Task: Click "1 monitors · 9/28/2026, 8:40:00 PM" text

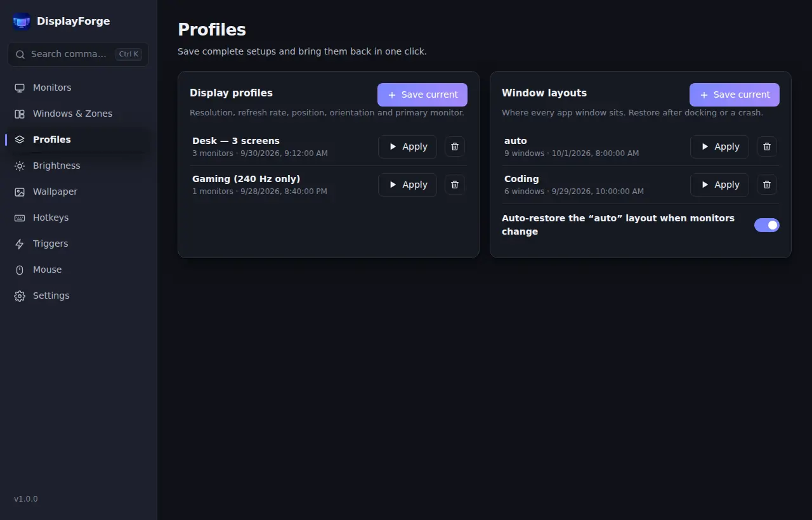Action: (260, 192)
